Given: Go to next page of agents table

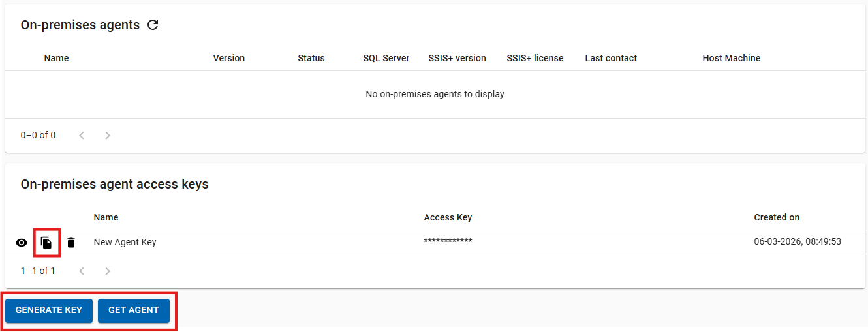Looking at the screenshot, I should (x=108, y=136).
